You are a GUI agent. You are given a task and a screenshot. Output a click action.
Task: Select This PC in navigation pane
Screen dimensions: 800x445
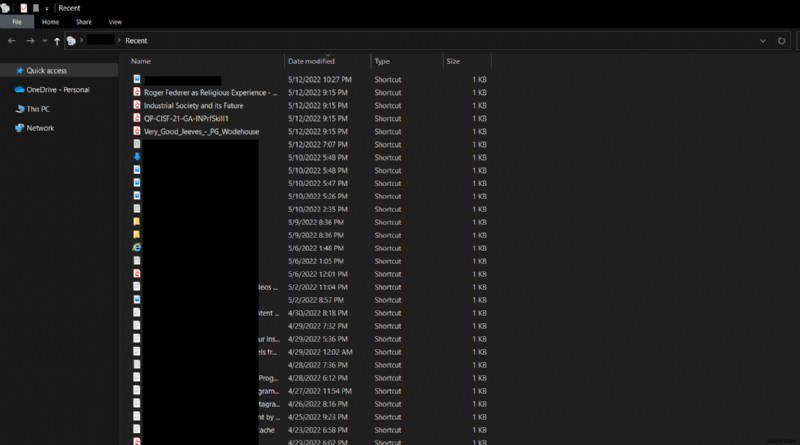pos(38,109)
